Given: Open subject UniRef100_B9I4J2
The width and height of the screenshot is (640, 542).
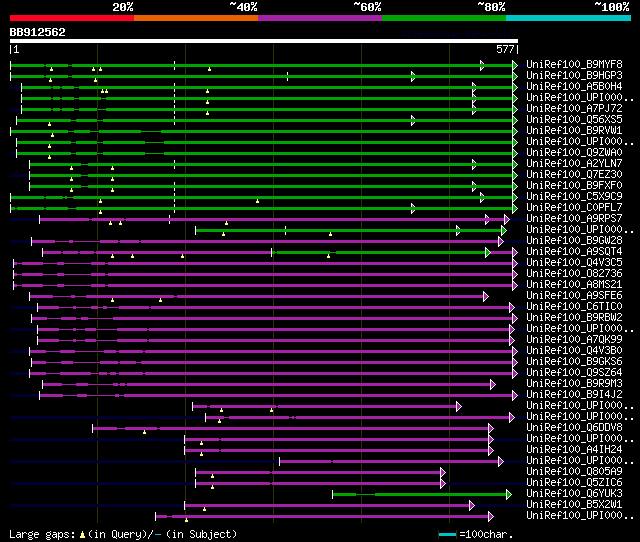Looking at the screenshot, I should [574, 395].
